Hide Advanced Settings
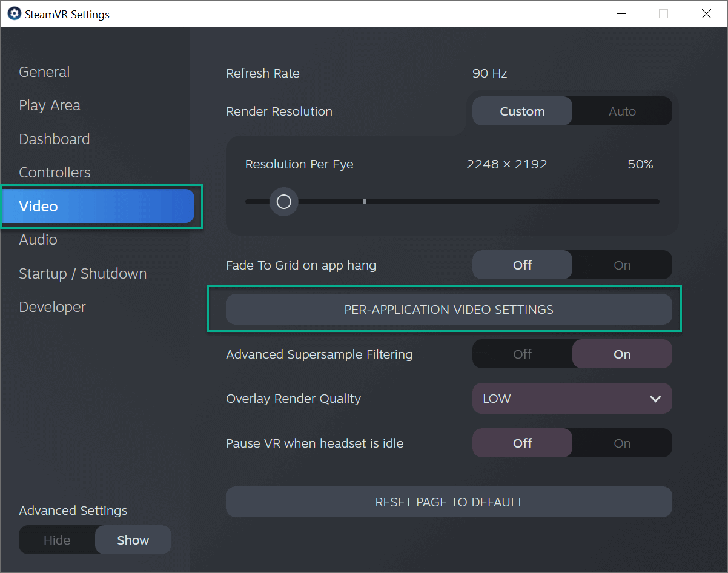 57,540
